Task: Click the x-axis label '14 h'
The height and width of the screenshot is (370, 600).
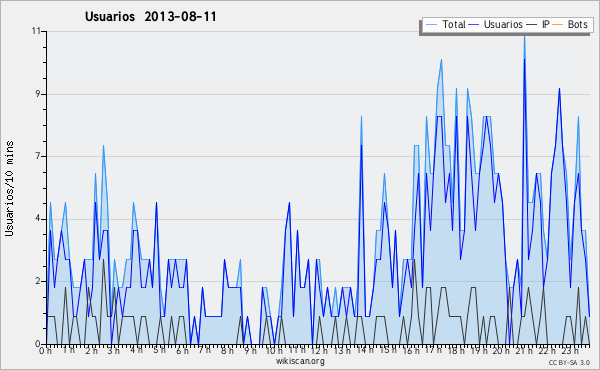Action: pos(364,350)
